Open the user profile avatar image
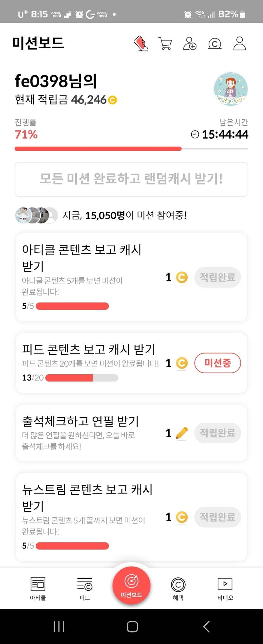The image size is (263, 644). tap(231, 89)
